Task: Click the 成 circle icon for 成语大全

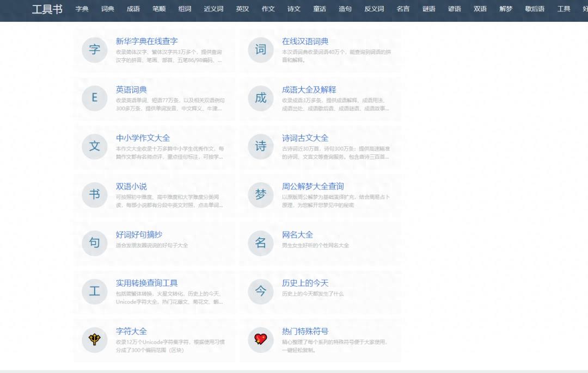Action: coord(260,98)
